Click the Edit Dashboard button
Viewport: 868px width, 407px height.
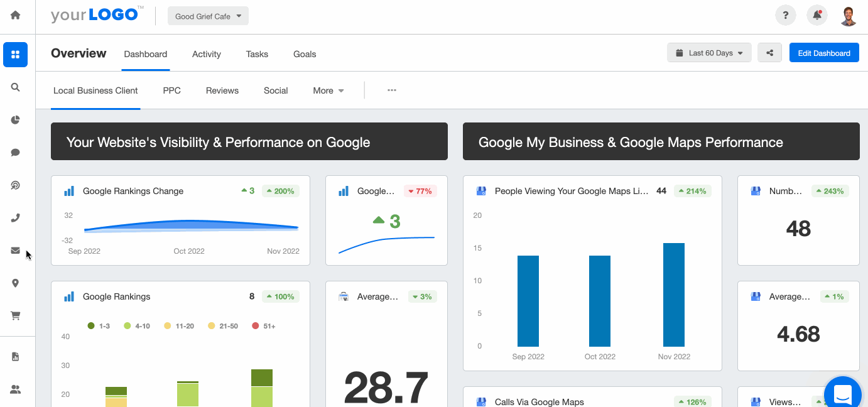(823, 53)
